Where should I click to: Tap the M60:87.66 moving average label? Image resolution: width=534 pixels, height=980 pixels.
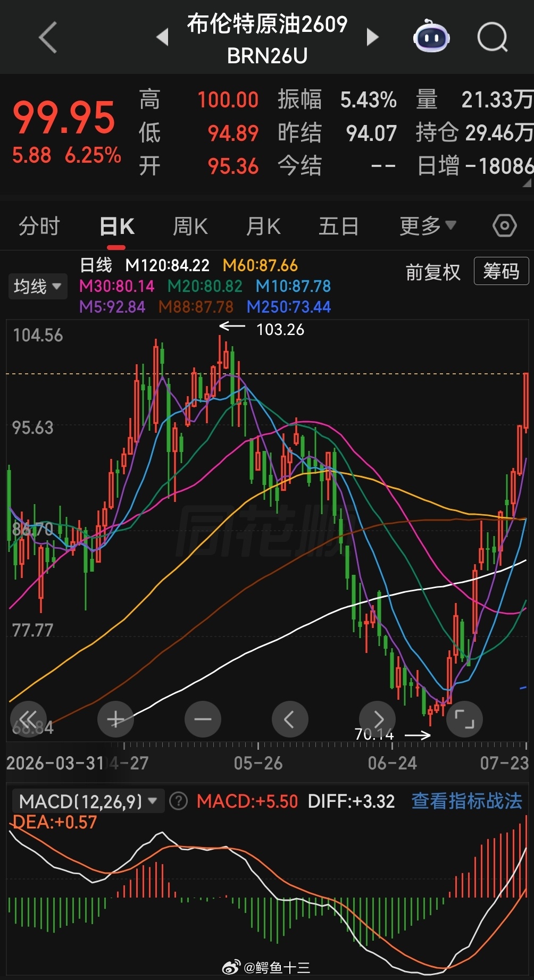pyautogui.click(x=260, y=265)
